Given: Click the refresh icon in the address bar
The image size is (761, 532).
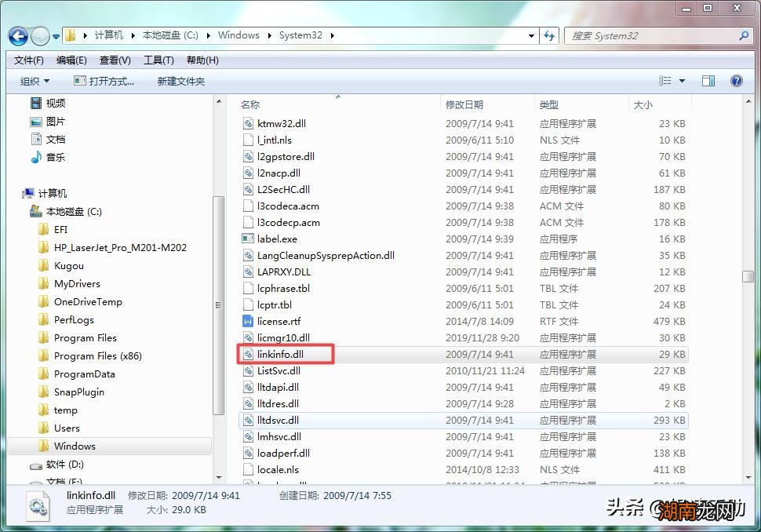Looking at the screenshot, I should click(549, 35).
